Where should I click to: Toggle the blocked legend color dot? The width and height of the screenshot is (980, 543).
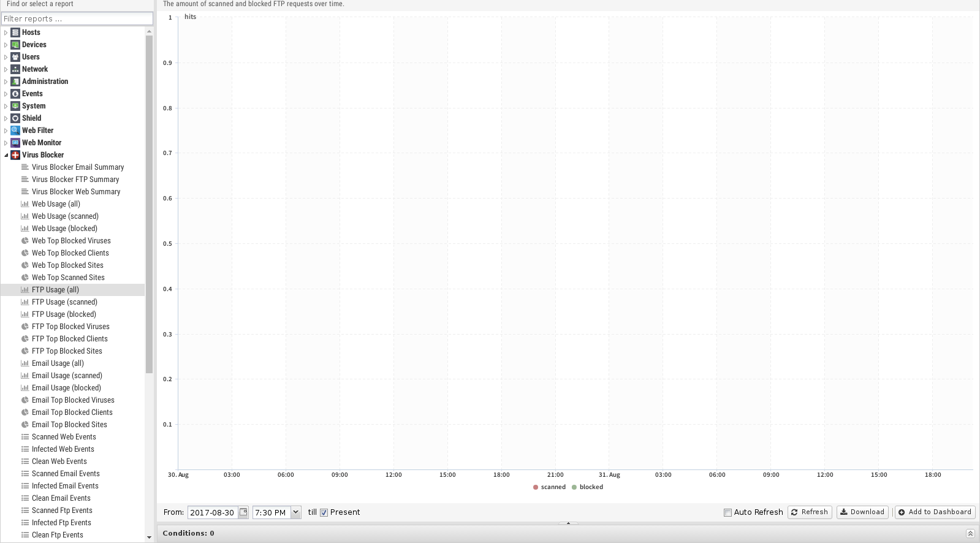[x=574, y=487]
